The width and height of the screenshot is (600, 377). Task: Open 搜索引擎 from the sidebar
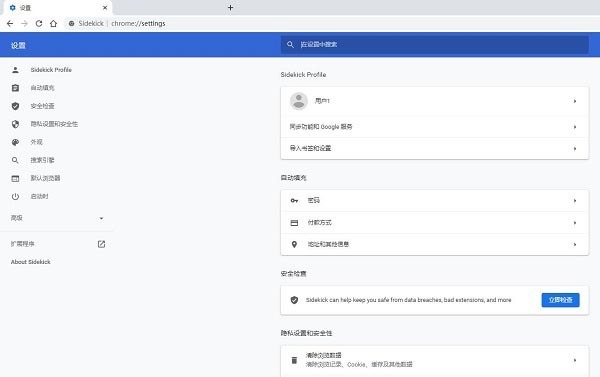click(x=42, y=160)
